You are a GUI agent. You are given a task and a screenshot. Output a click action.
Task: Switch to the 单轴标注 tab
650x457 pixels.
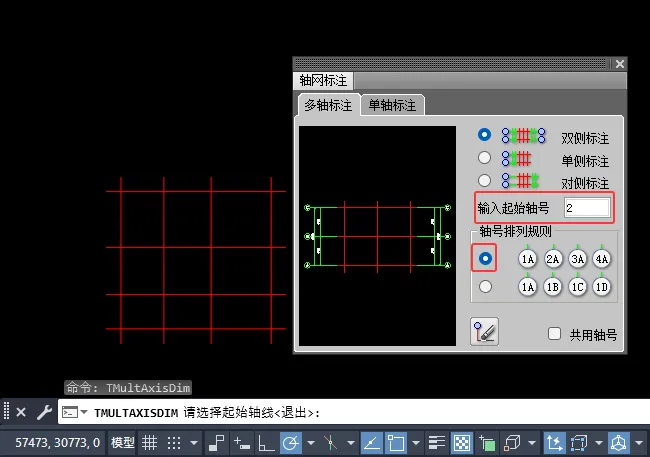click(392, 105)
